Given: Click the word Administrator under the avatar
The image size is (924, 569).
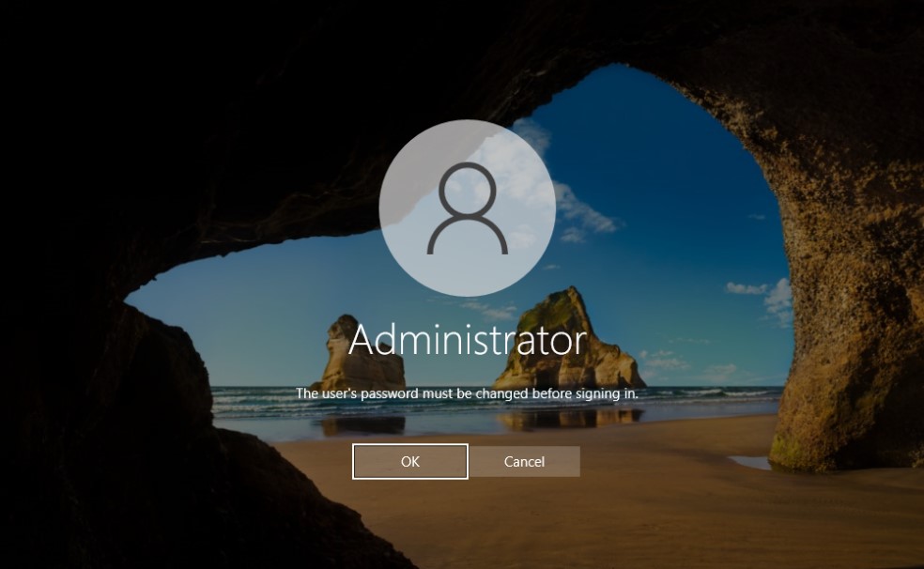Looking at the screenshot, I should pyautogui.click(x=467, y=340).
